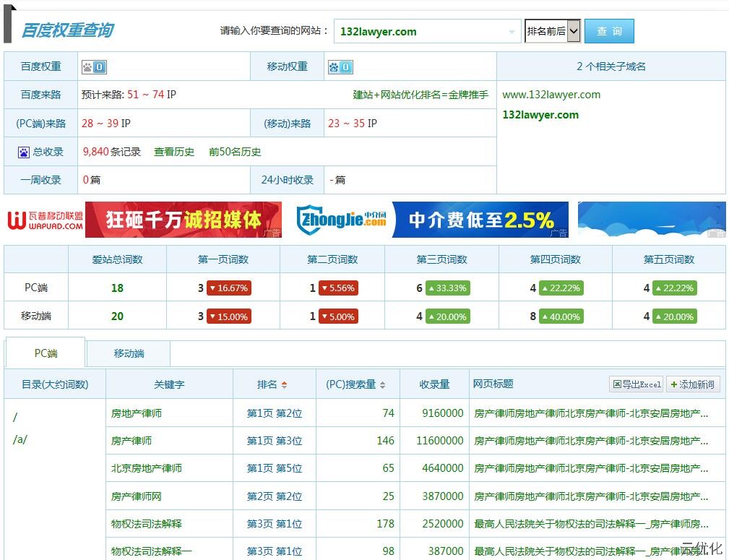The height and width of the screenshot is (560, 729).
Task: Open page title in 房地产律师 row
Action: (x=591, y=413)
